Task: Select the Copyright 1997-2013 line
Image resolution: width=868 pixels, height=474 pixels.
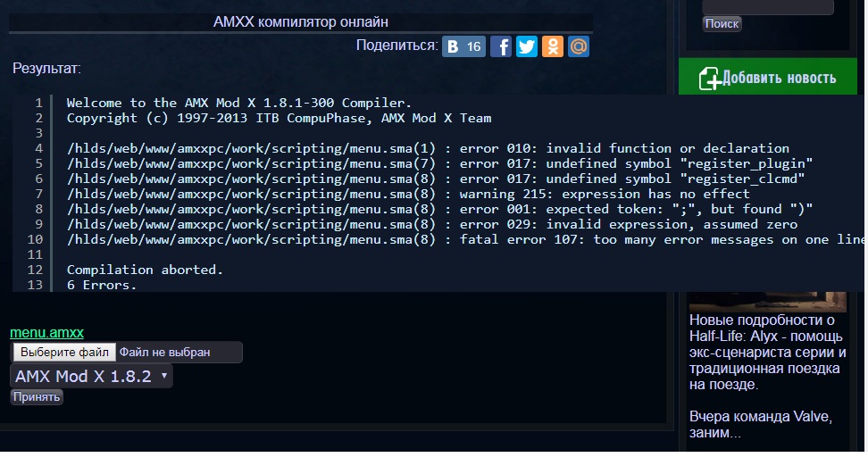Action: [279, 118]
